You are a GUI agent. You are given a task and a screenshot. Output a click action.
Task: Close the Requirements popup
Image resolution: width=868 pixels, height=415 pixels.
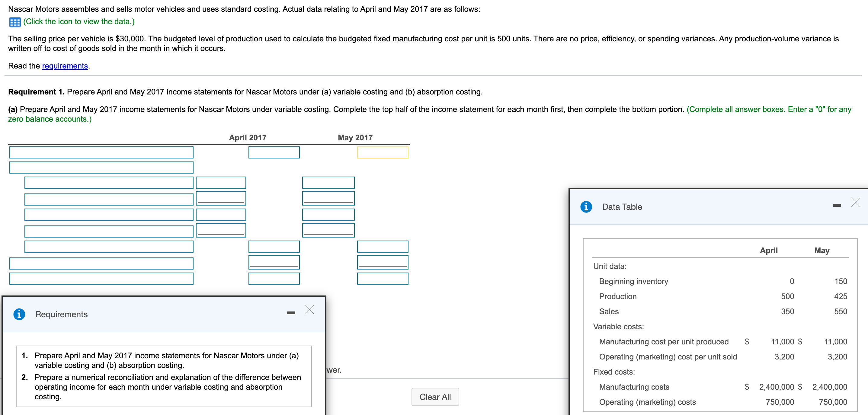310,310
